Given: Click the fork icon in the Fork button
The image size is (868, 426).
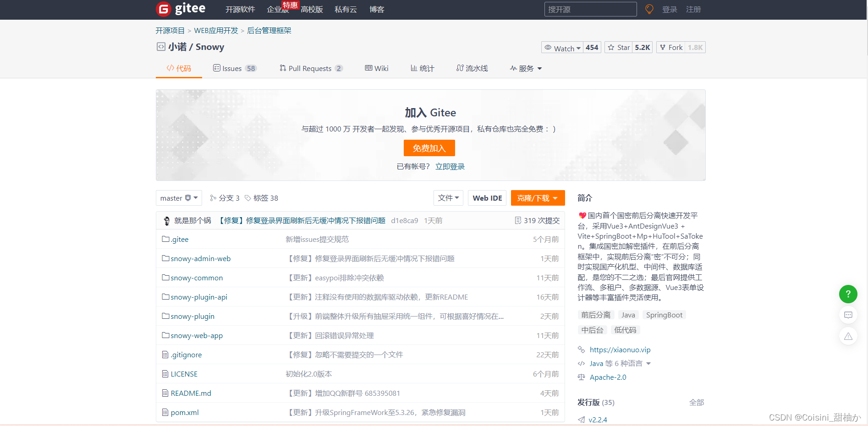Looking at the screenshot, I should click(663, 47).
